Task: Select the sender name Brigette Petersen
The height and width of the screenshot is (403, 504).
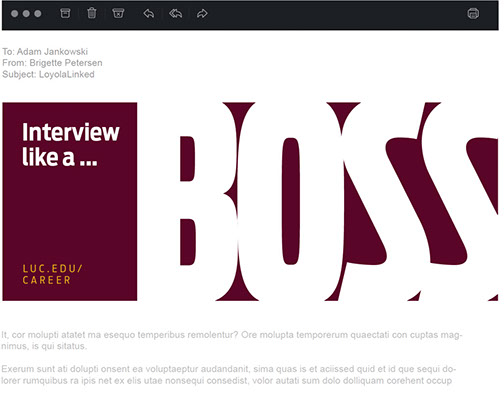Action: (x=66, y=63)
